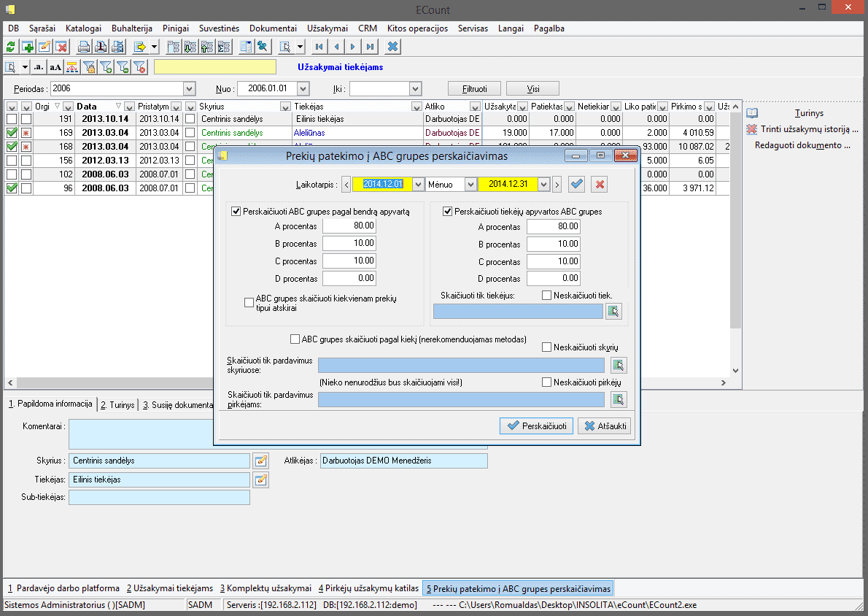
Task: Expand the Periodas 2006 dropdown
Action: 190,88
